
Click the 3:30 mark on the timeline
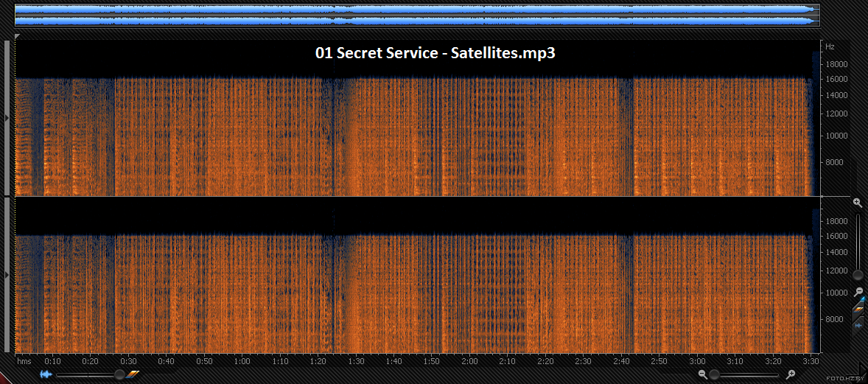(x=811, y=361)
